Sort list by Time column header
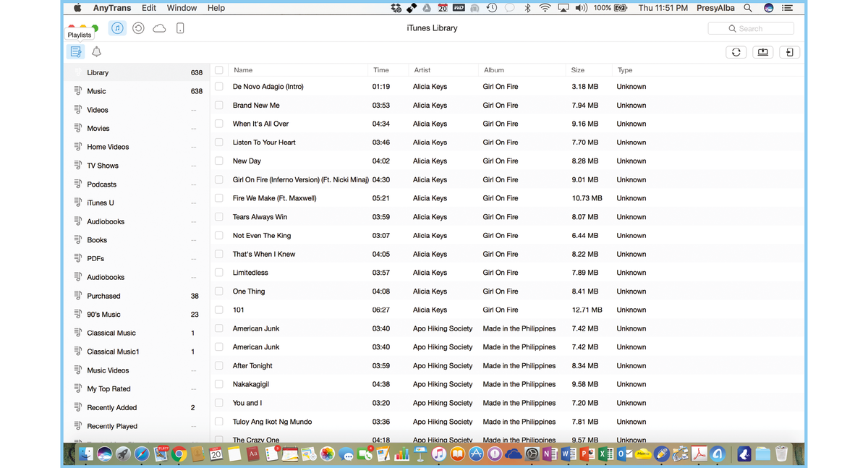Viewport: 868px width, 468px height. point(381,70)
